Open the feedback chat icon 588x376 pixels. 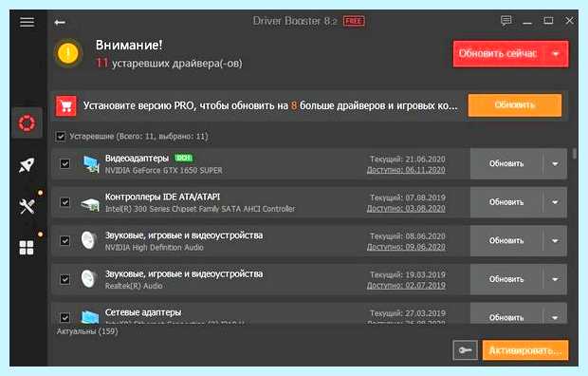[505, 21]
